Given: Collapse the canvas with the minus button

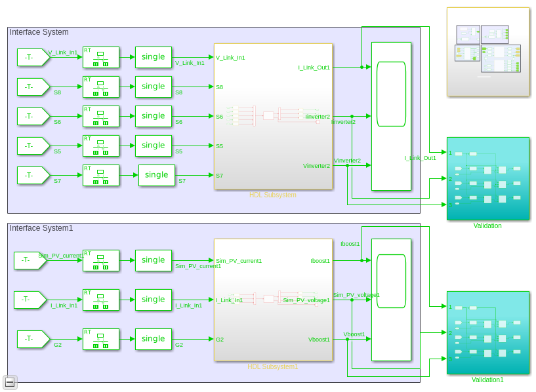Looking at the screenshot, I should click(x=10, y=382).
